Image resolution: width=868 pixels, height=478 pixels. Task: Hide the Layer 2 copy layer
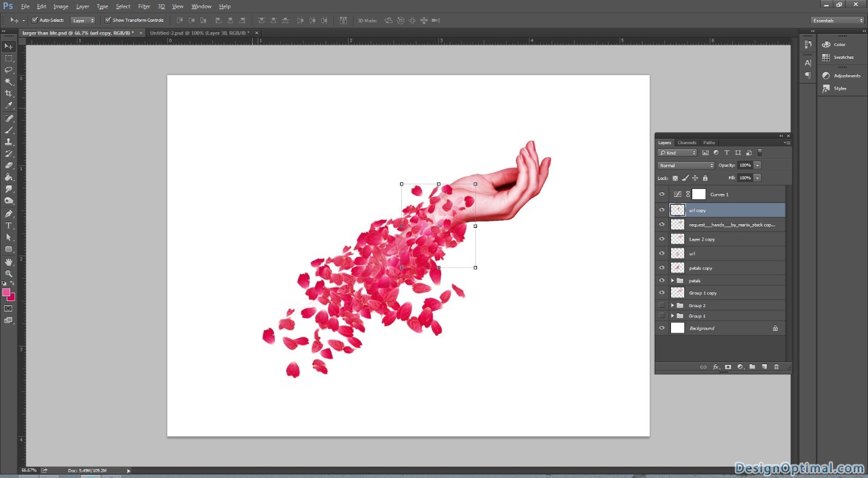tap(662, 239)
